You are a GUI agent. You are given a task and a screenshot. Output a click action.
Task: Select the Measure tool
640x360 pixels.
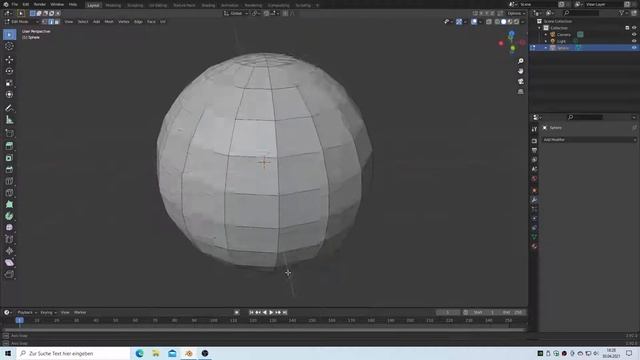click(9, 120)
